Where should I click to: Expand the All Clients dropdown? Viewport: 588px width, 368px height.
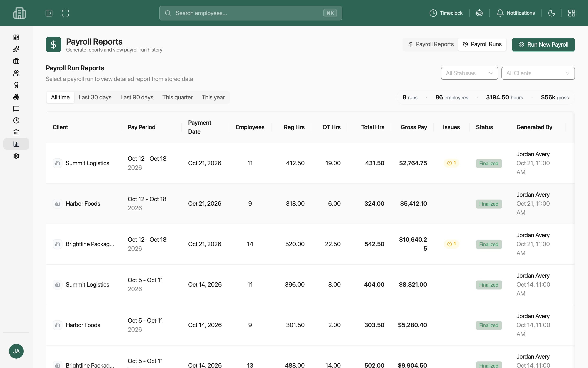[538, 73]
